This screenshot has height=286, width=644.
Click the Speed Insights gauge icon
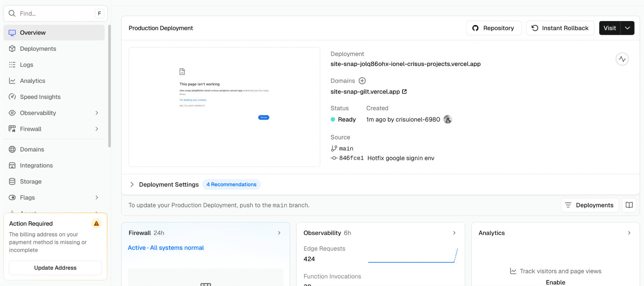click(x=12, y=97)
